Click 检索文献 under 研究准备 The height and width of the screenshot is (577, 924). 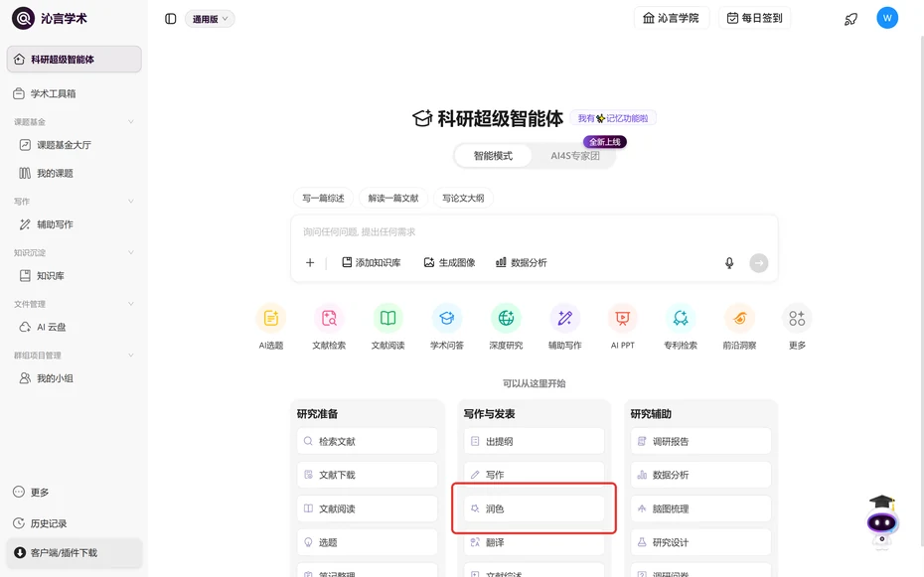pyautogui.click(x=368, y=441)
